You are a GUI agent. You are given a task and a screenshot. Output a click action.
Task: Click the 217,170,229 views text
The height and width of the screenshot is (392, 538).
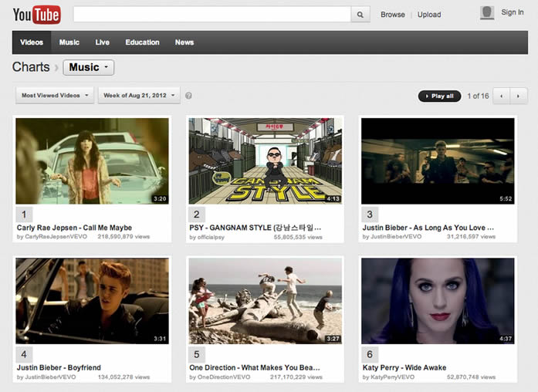click(296, 377)
